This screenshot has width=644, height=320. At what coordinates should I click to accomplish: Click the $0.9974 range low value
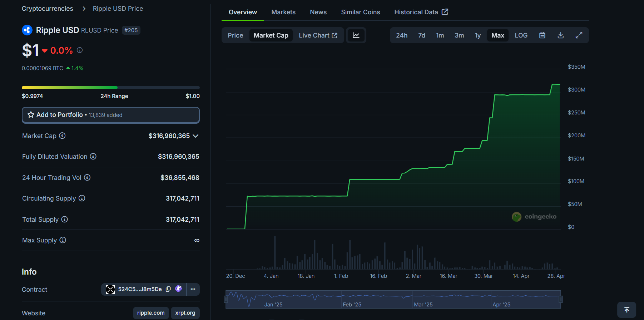pyautogui.click(x=32, y=96)
